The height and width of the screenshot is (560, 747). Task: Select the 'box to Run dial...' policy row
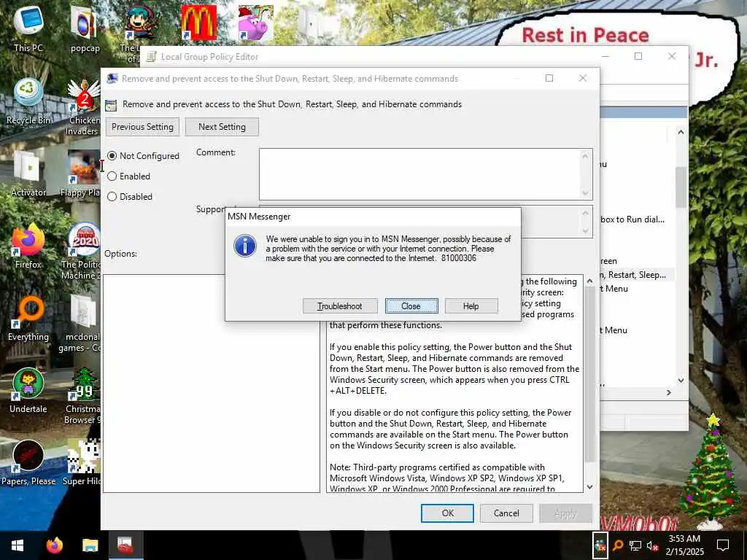pyautogui.click(x=637, y=219)
